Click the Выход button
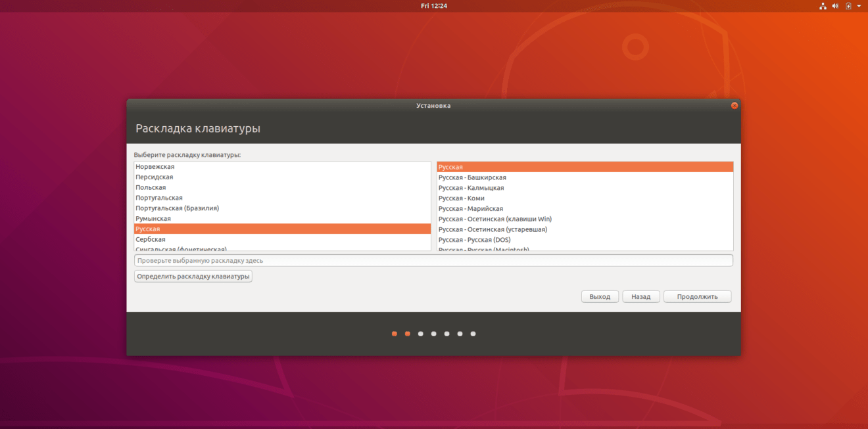 click(x=599, y=296)
